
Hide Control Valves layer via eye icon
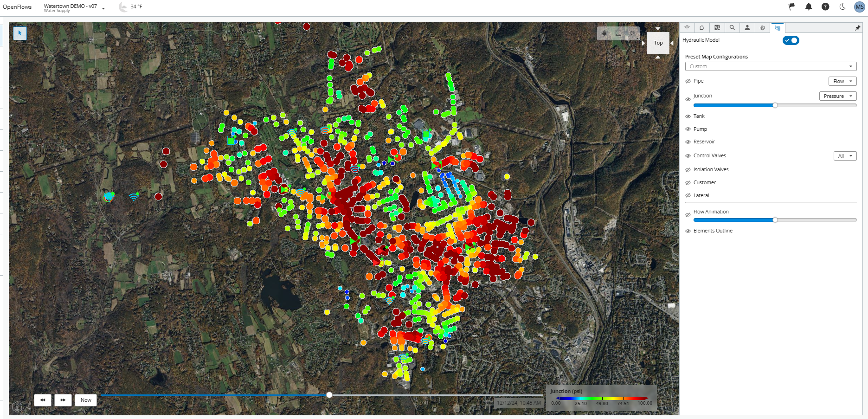click(688, 156)
